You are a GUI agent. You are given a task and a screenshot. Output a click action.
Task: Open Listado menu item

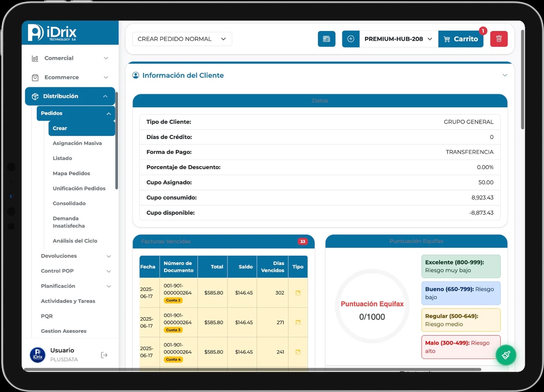[62, 158]
